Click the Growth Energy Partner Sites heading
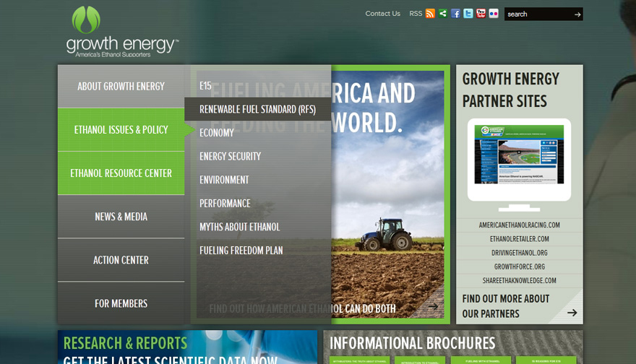This screenshot has height=364, width=636. [x=511, y=90]
